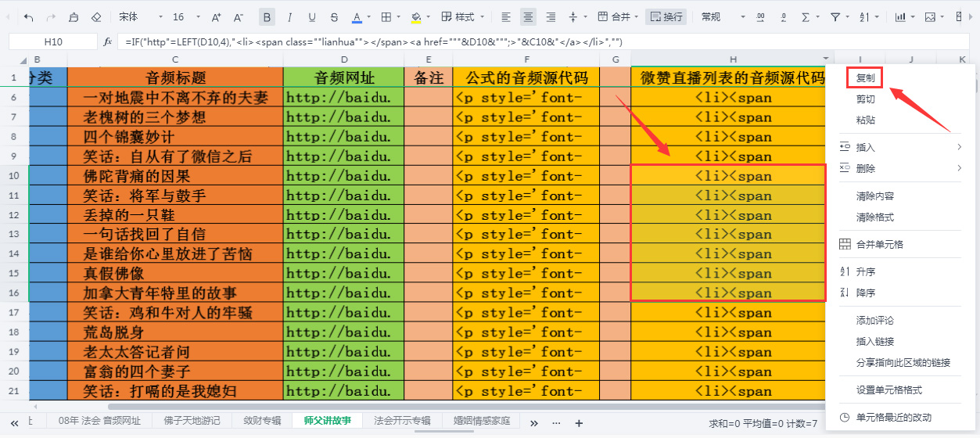This screenshot has height=438, width=980.
Task: Choose 升序 sort ascending
Action: 866,271
